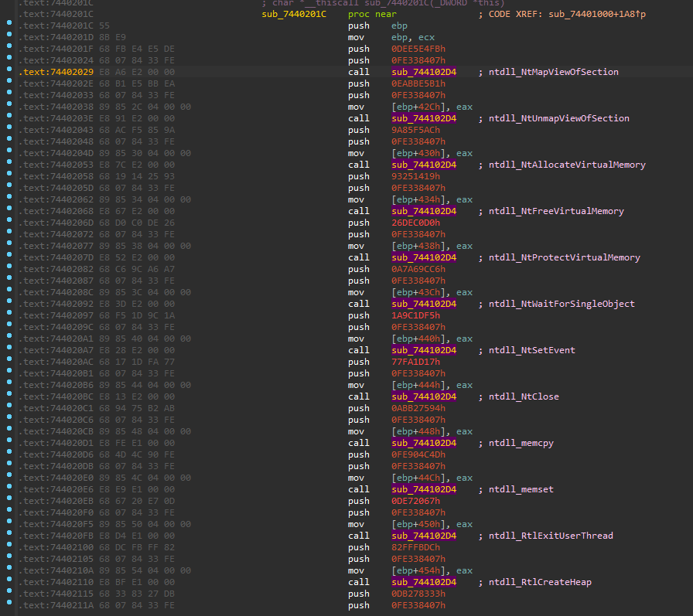Image resolution: width=693 pixels, height=616 pixels.
Task: Click the ntdll_NtProtectVirtualMemory comment
Action: point(565,257)
